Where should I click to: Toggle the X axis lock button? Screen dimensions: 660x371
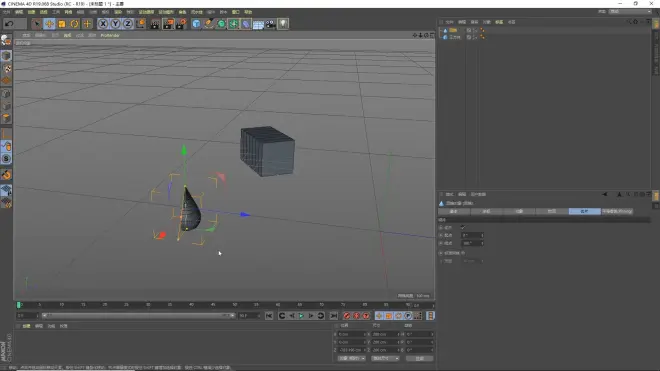(103, 24)
